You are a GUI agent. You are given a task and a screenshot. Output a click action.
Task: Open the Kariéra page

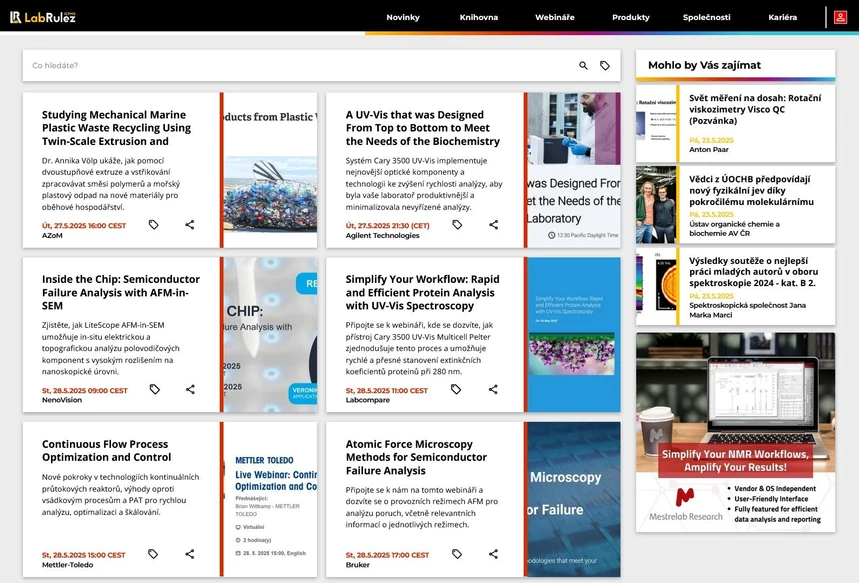click(x=783, y=17)
